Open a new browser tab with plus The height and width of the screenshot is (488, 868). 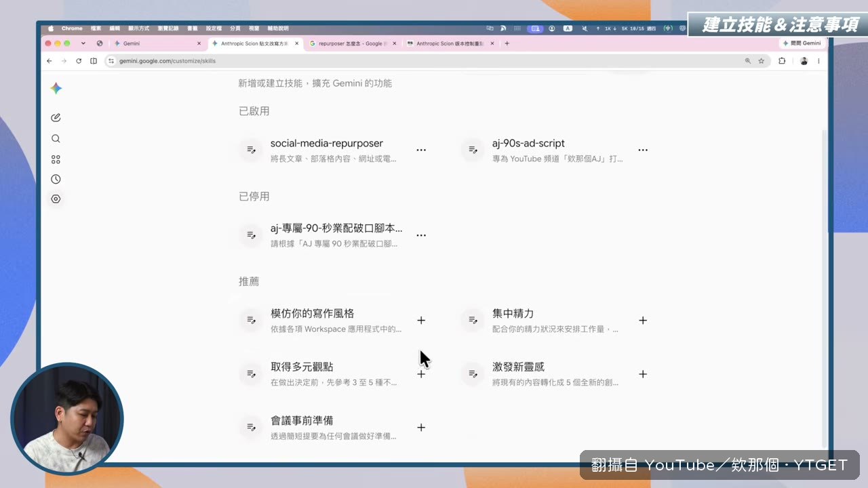click(507, 43)
